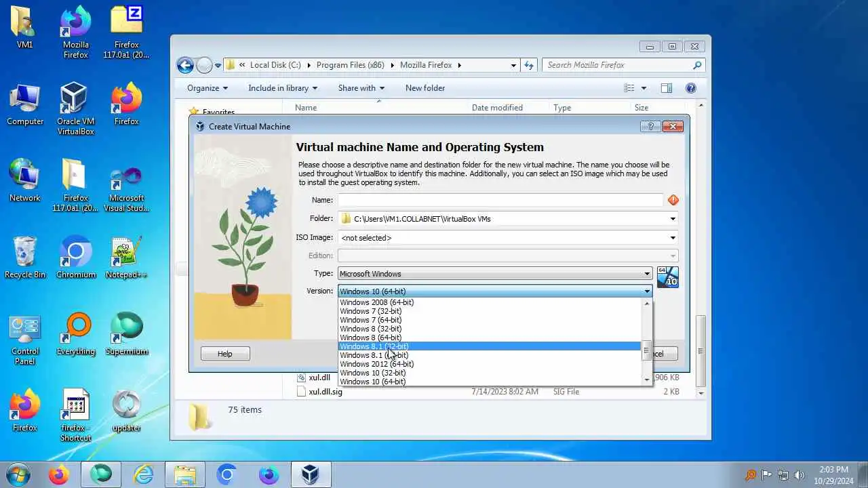
Task: Select the Network desktop icon
Action: (x=25, y=181)
